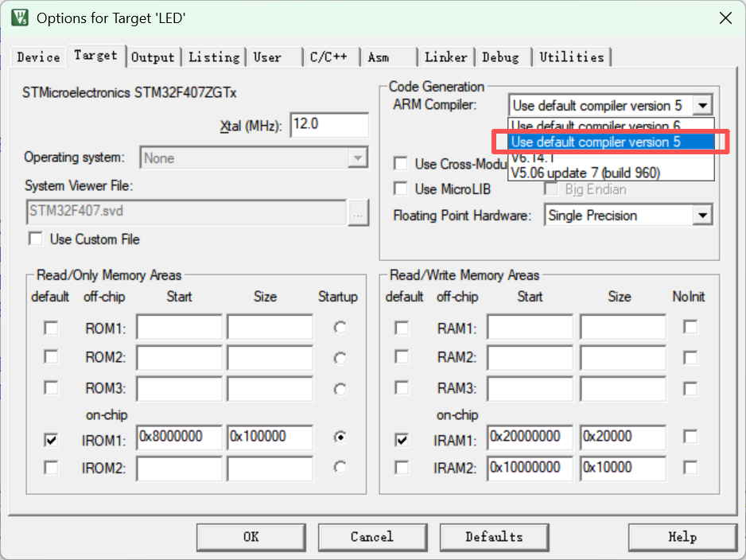This screenshot has width=746, height=560.
Task: Edit the IROM1 Start address 0x8000000
Action: point(179,437)
